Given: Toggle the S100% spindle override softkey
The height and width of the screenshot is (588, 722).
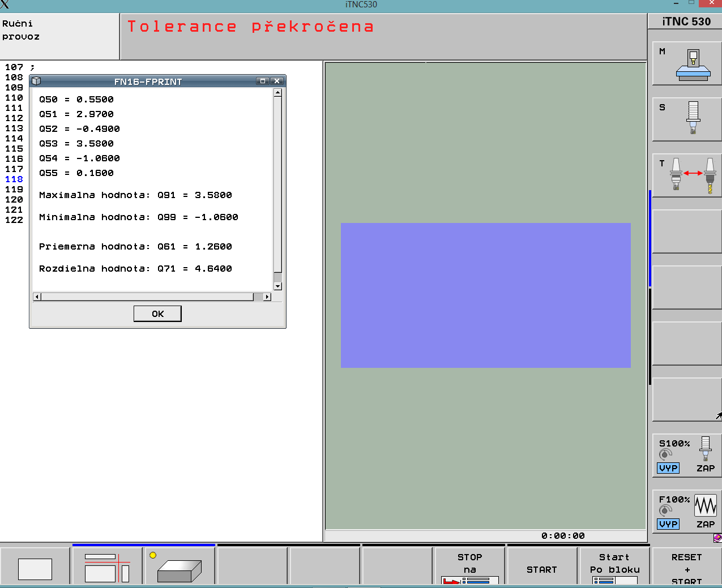Looking at the screenshot, I should point(687,456).
